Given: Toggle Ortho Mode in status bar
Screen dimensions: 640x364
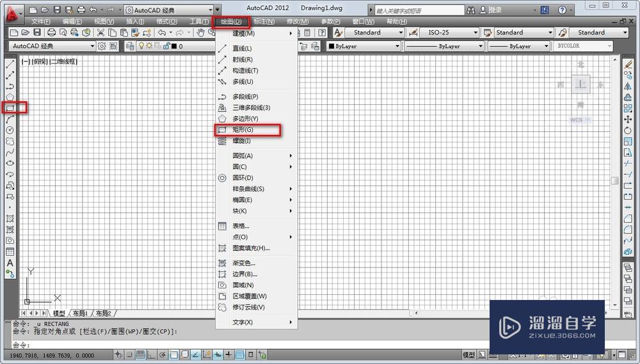Looking at the screenshot, I should pyautogui.click(x=151, y=354).
